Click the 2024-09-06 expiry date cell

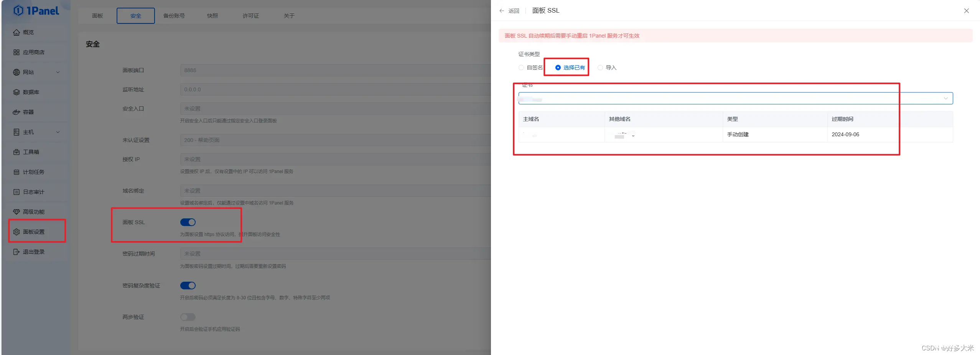pos(890,134)
